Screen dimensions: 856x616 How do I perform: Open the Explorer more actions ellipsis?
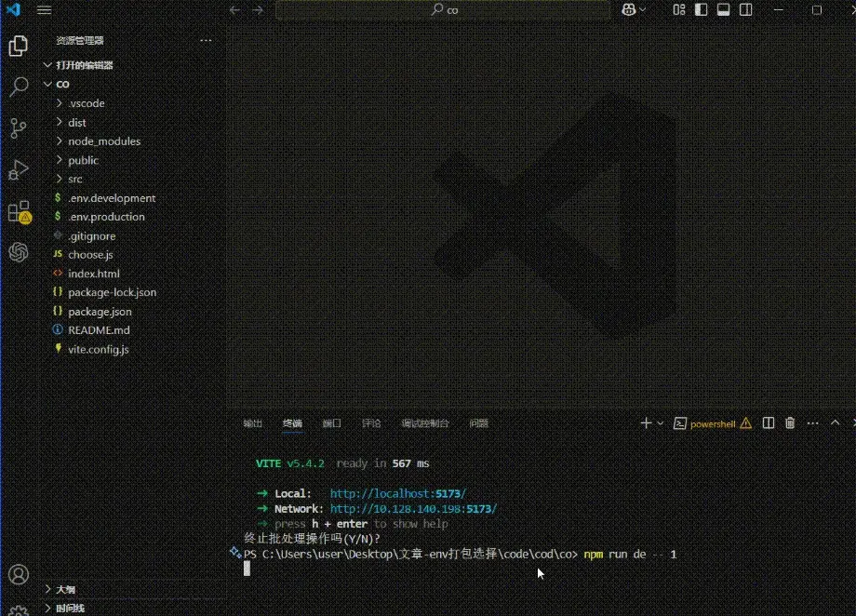click(x=206, y=40)
